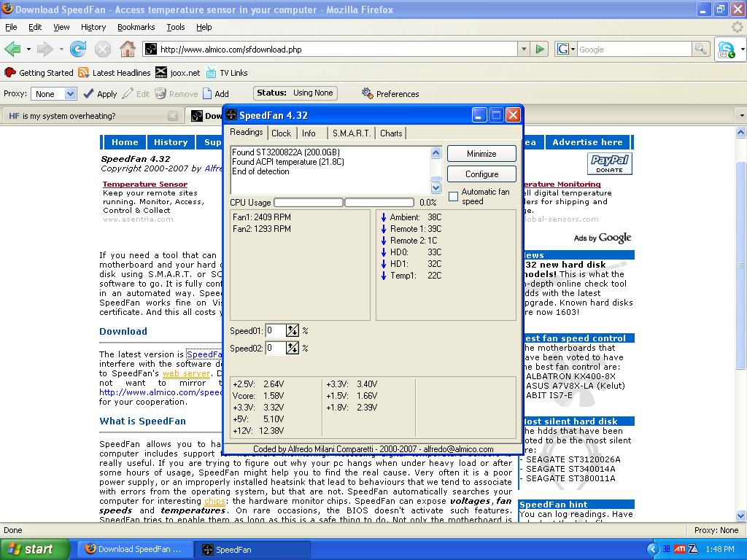Switch to SpeedFan taskbar button
Viewport: 747px width, 560px height.
(x=252, y=550)
